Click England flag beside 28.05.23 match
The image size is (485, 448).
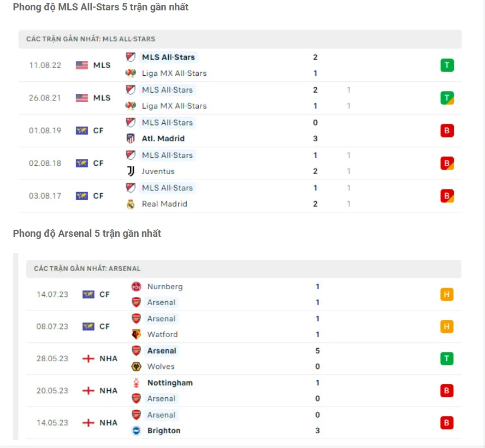(88, 359)
